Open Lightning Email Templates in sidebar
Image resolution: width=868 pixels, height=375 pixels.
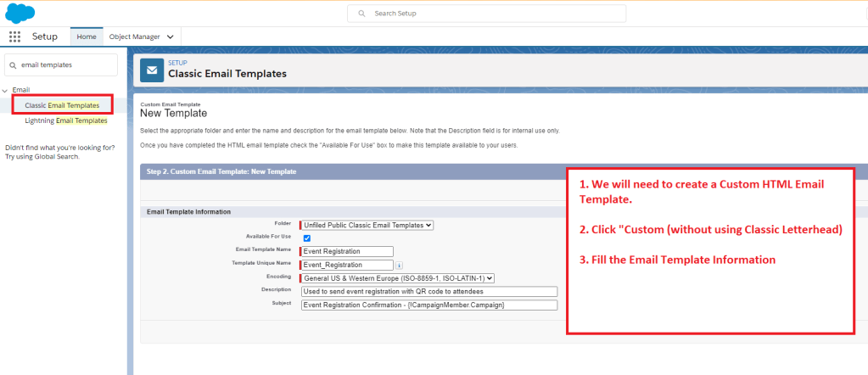click(66, 120)
